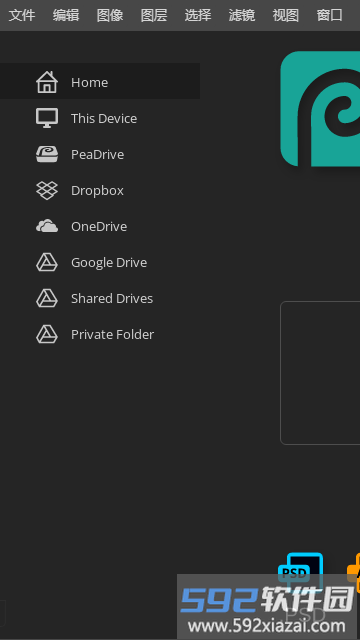Open the 选择 menu
Viewport: 360px width, 640px height.
[x=198, y=16]
